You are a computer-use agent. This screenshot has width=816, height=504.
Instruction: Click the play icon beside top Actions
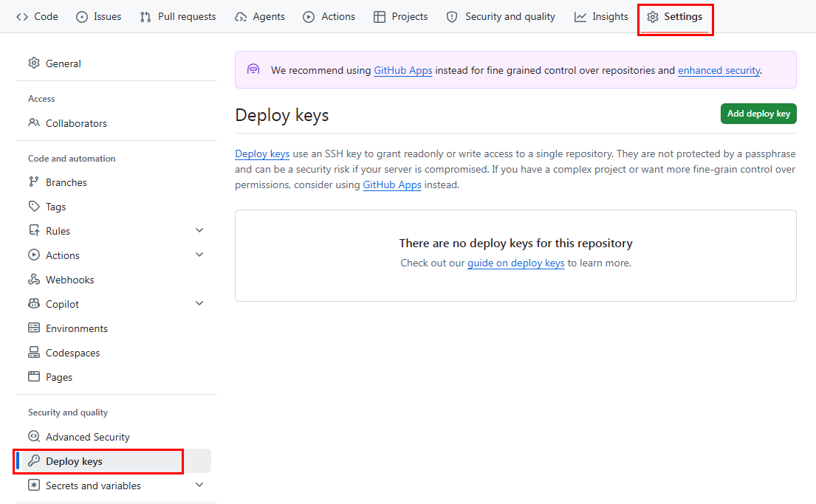point(309,17)
